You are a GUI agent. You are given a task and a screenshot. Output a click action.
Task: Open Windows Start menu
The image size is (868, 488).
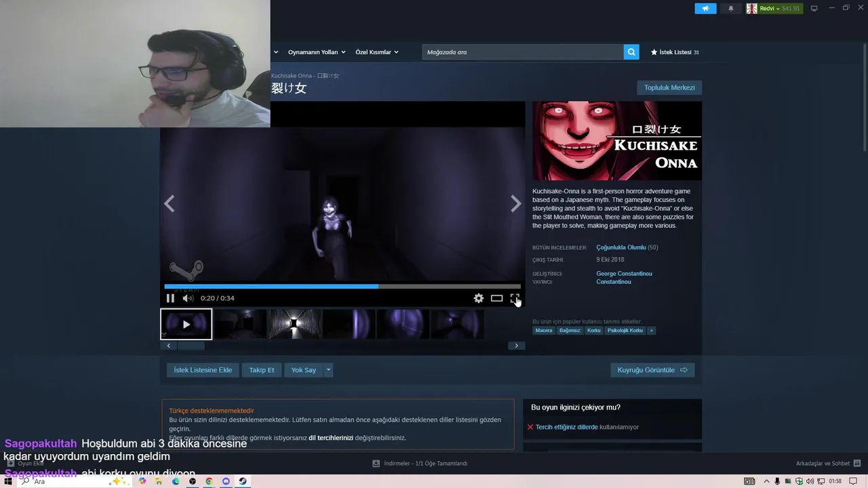[x=8, y=481]
